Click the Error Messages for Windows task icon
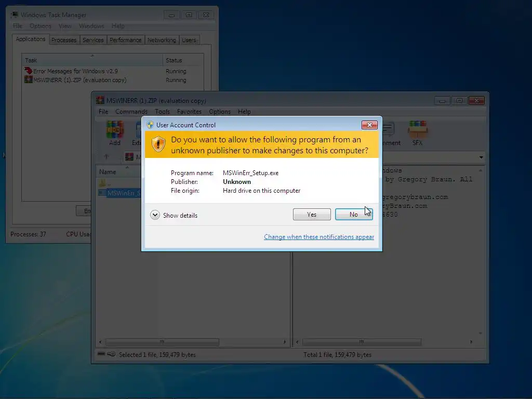Viewport: 532px width, 399px height. [x=28, y=71]
